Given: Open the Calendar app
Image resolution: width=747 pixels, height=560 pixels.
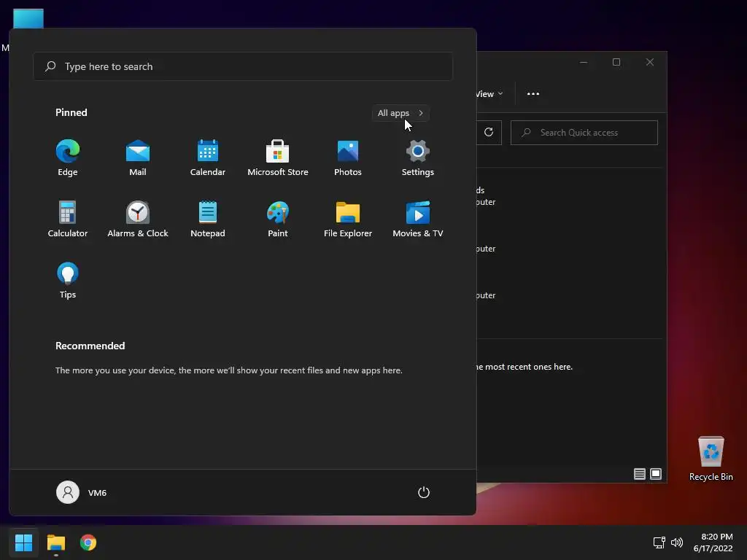Looking at the screenshot, I should click(x=208, y=158).
